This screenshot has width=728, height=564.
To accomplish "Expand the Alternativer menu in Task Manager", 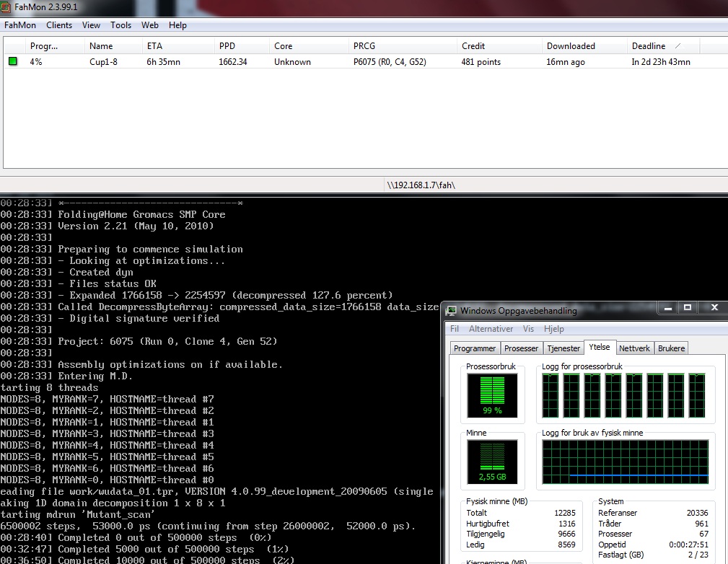I will click(x=491, y=329).
